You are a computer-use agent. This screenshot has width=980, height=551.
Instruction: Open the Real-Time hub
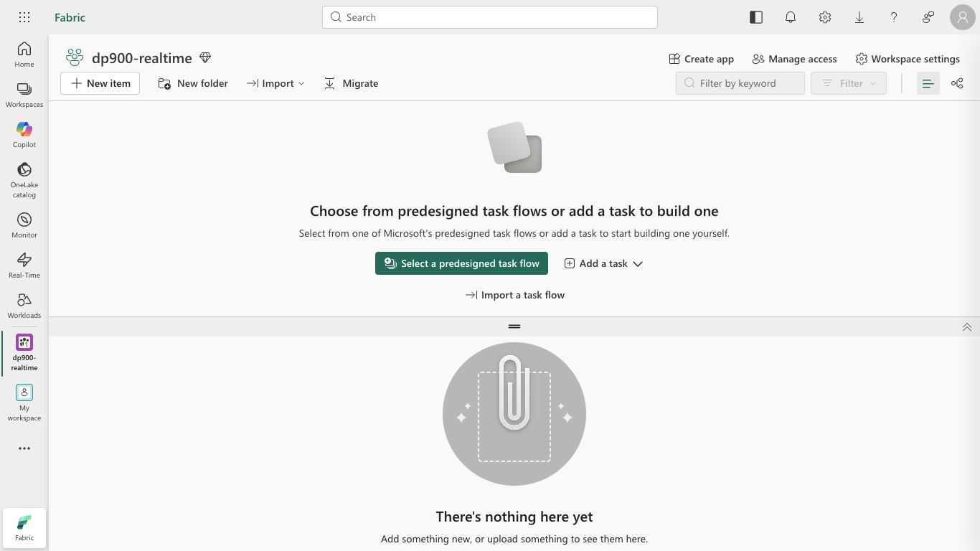pos(24,265)
